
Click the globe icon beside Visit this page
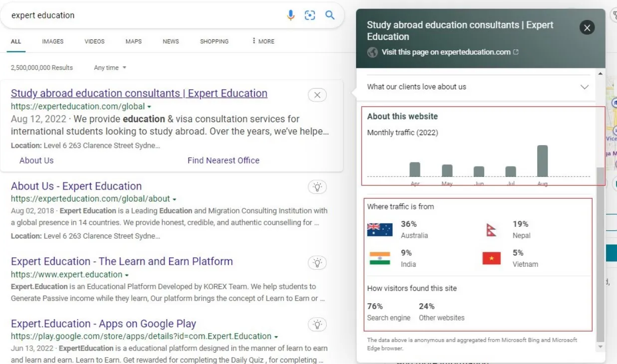click(x=373, y=52)
